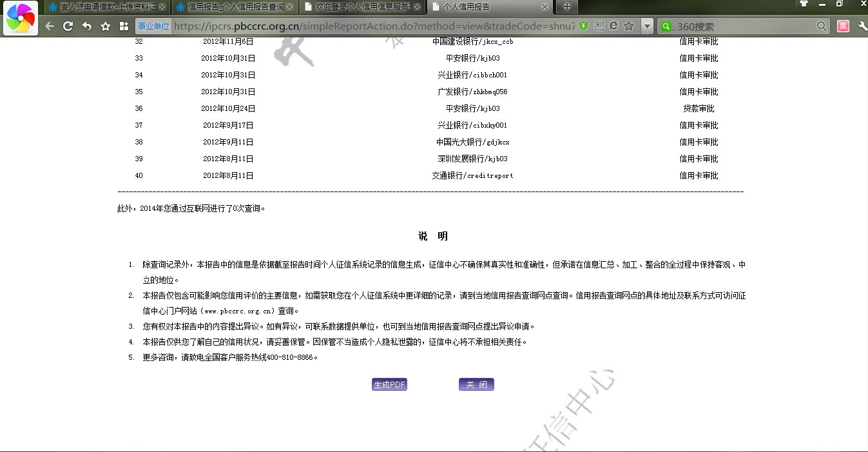Open the 360 search engine selector dropdown
This screenshot has height=452, width=868.
click(666, 26)
